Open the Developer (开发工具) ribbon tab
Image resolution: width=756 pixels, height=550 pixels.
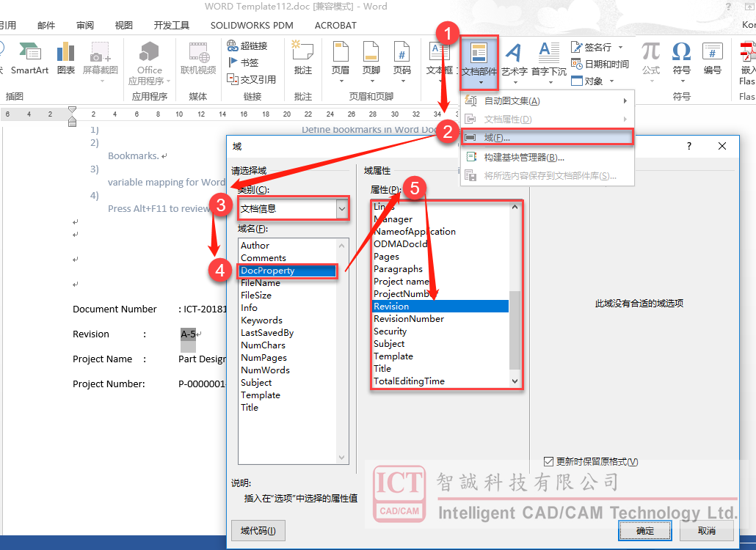172,25
